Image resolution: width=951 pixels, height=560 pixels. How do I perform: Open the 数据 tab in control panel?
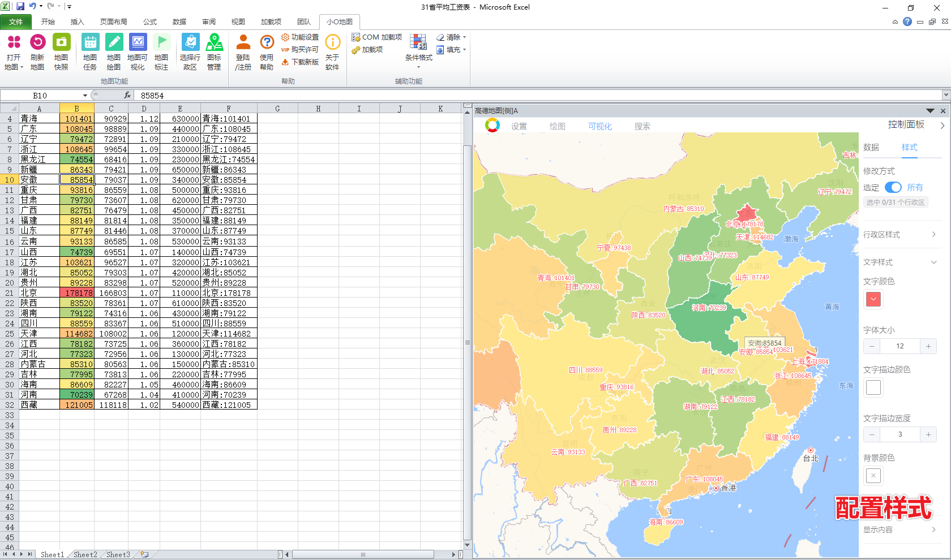coord(871,148)
